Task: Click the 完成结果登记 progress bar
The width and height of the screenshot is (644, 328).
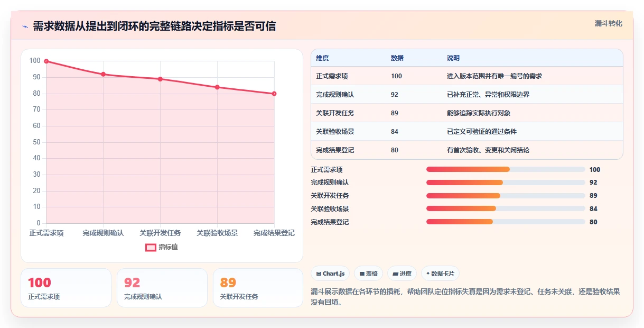Action: click(x=506, y=222)
